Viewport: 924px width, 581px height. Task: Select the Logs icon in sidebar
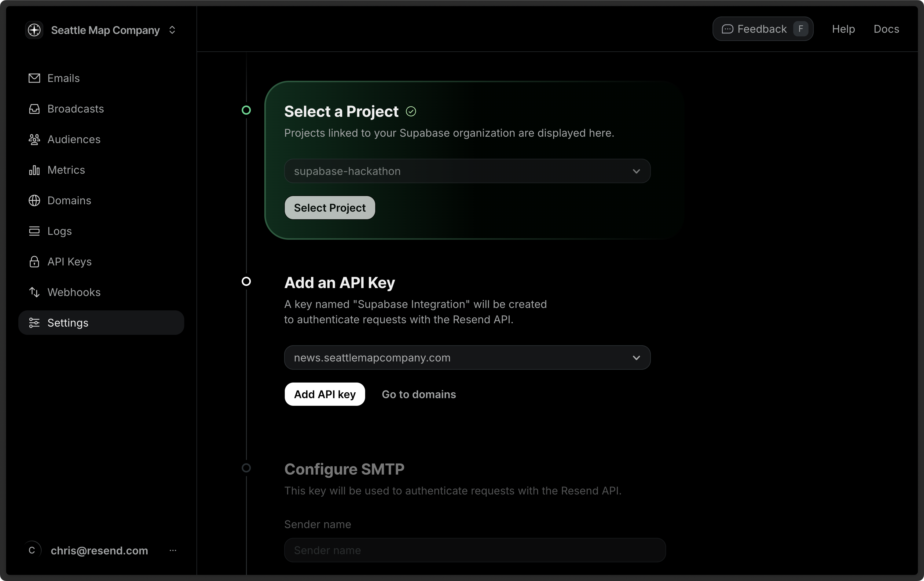[x=34, y=231]
